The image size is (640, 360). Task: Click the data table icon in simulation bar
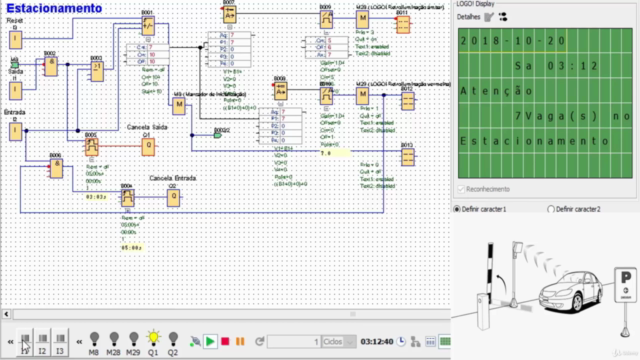point(430,342)
